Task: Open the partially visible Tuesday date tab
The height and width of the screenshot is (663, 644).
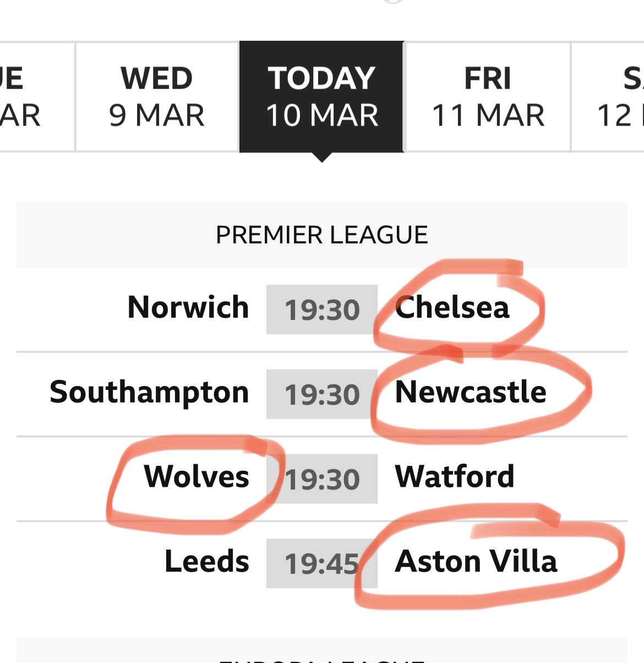Action: (x=37, y=96)
